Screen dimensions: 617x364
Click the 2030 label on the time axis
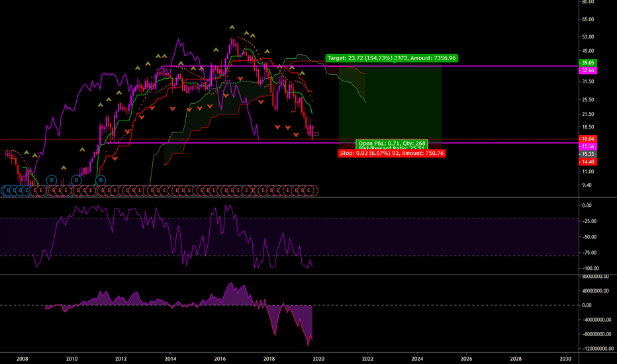(x=565, y=359)
